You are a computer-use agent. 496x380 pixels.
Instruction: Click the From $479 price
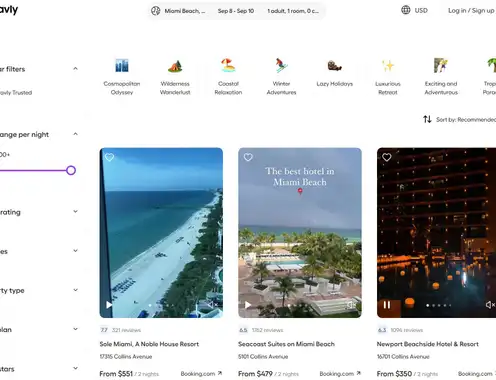[x=255, y=374]
